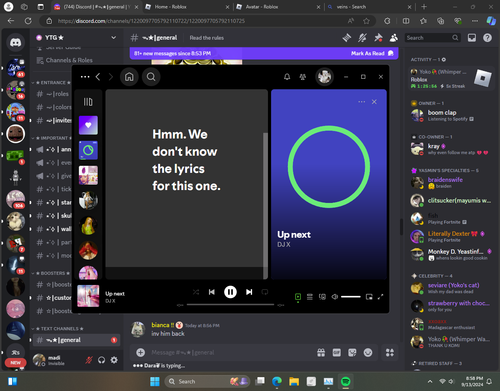The width and height of the screenshot is (500, 391).
Task: Toggle shuffle in Spotify player
Action: 196,292
